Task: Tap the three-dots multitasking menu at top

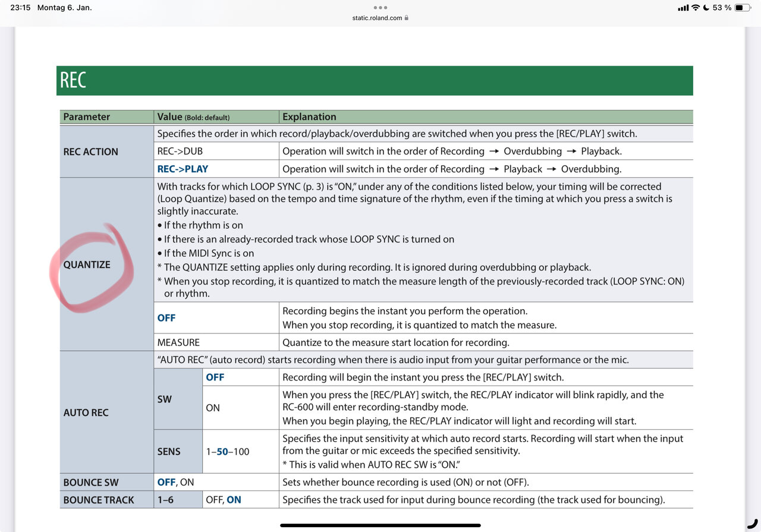Action: [380, 8]
